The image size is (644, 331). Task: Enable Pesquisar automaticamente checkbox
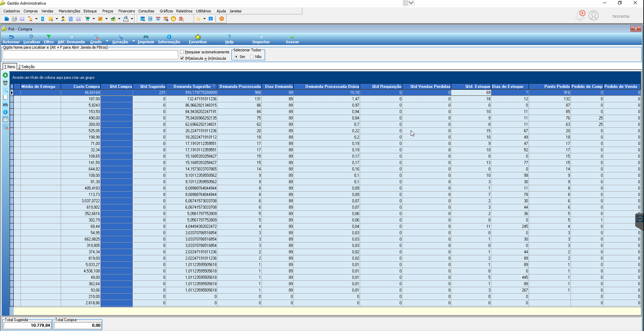[182, 52]
